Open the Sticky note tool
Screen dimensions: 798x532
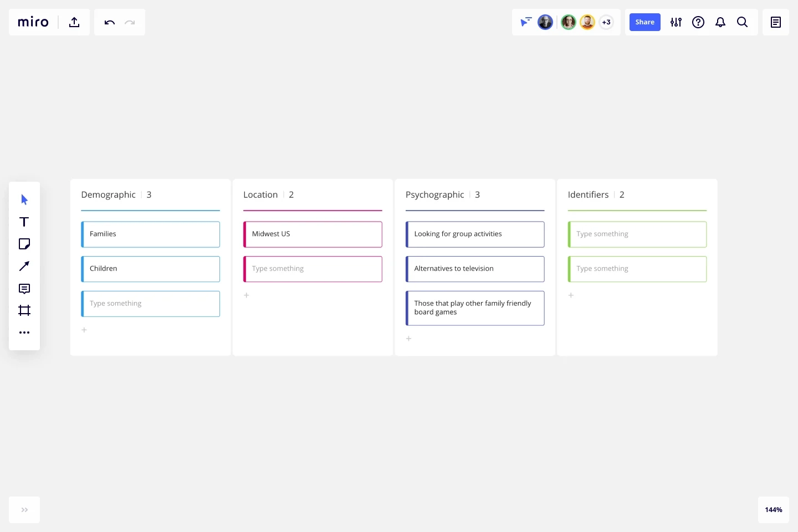(24, 244)
